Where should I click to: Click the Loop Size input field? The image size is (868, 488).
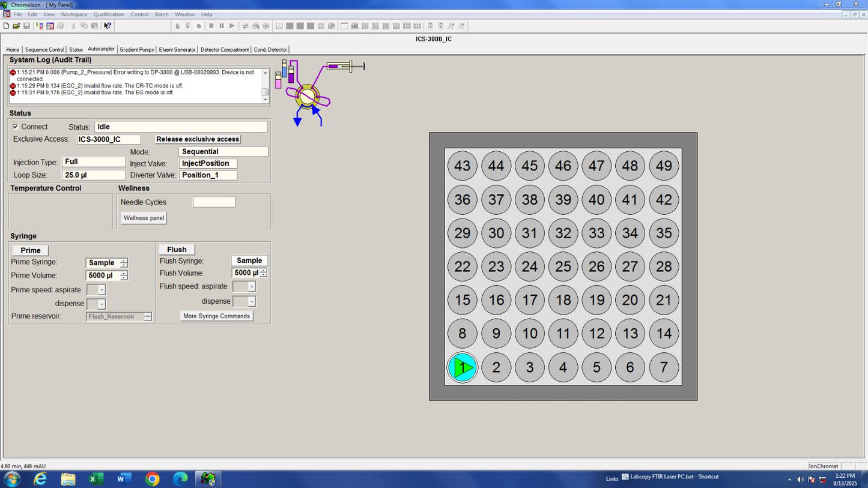[x=93, y=175]
